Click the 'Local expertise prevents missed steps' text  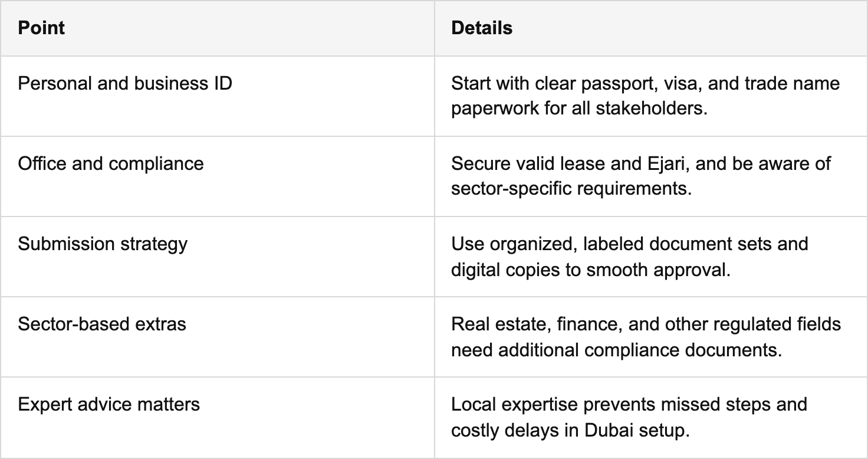coord(629,404)
